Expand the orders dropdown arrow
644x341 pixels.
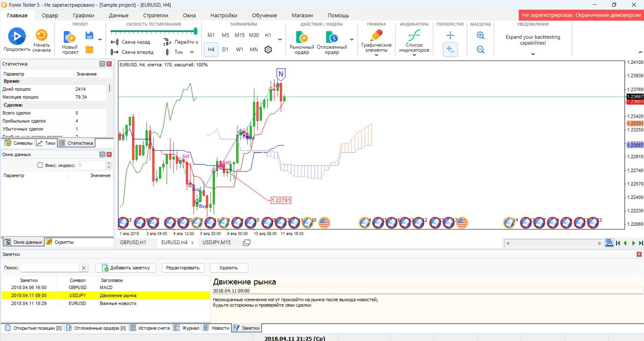[352, 40]
